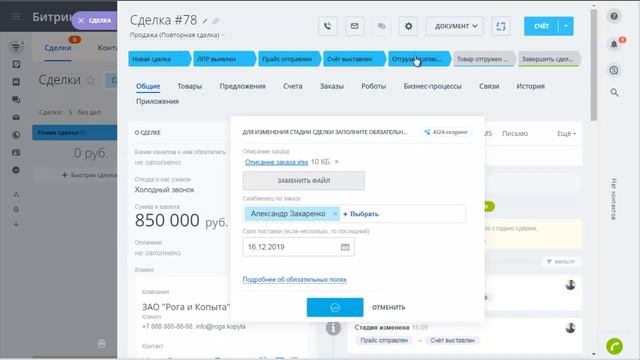Image resolution: width=640 pixels, height=360 pixels.
Task: Click + Быстрая сделка in background kanban
Action: tap(89, 175)
